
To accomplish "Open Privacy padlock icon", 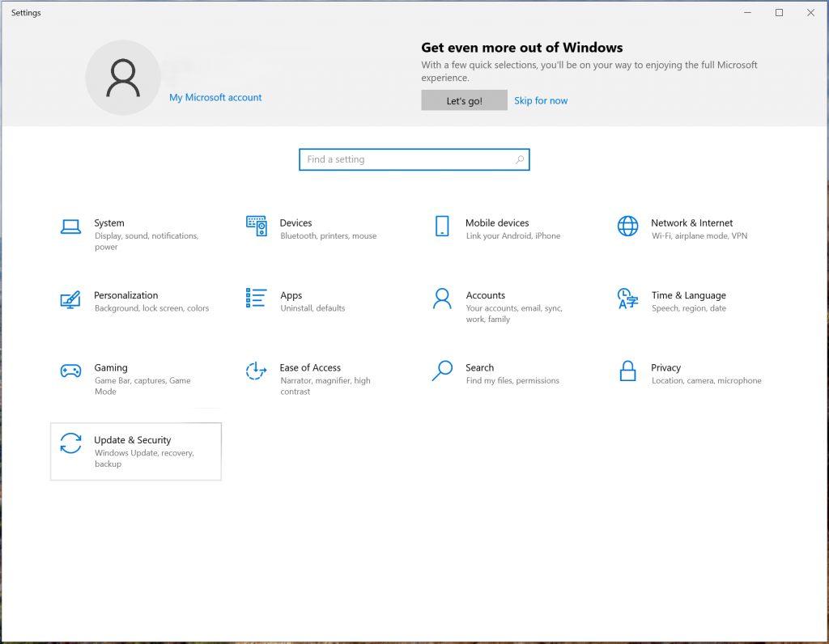I will [627, 371].
